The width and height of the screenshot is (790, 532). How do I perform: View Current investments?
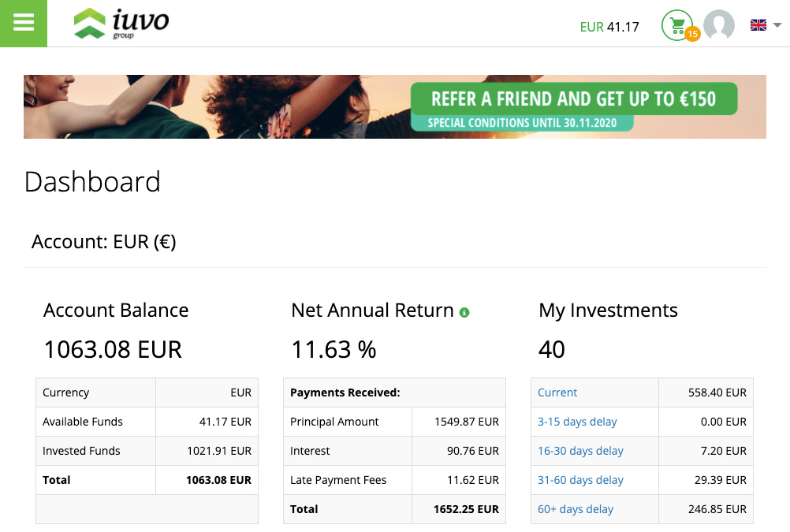point(557,392)
